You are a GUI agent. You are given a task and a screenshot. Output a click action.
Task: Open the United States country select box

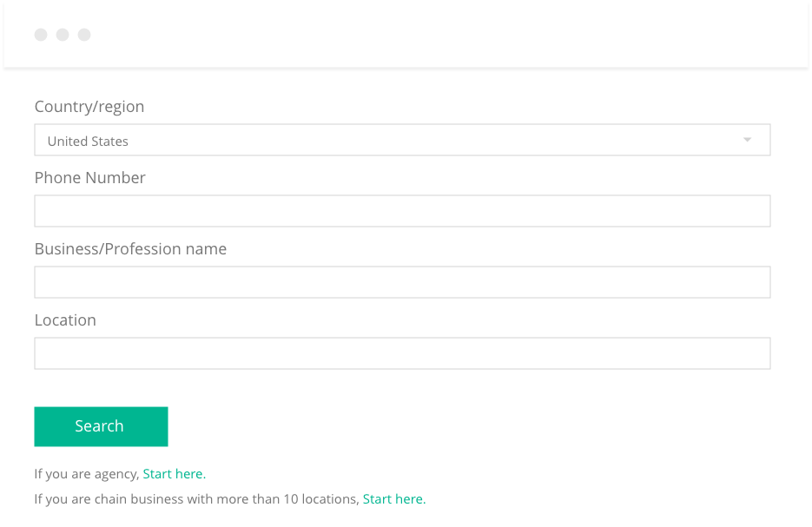click(402, 140)
